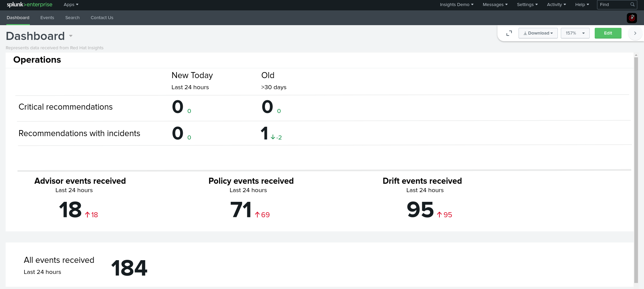Click the Operations panel heading
Screen dimensions: 644x289
(37, 60)
